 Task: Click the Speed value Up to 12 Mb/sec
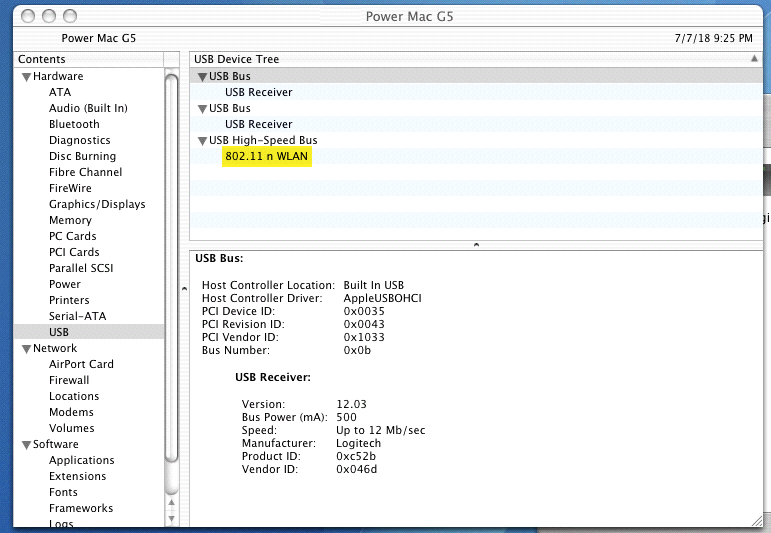(x=381, y=430)
